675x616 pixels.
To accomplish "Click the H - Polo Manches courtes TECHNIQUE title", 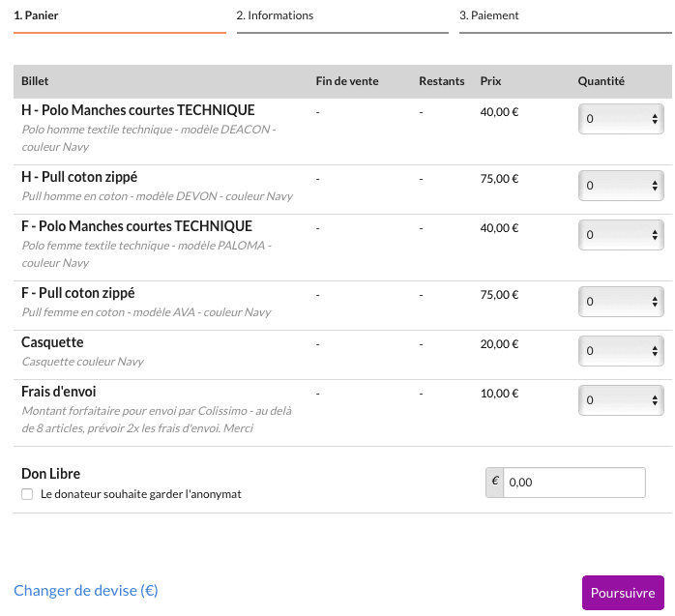I will tap(137, 110).
